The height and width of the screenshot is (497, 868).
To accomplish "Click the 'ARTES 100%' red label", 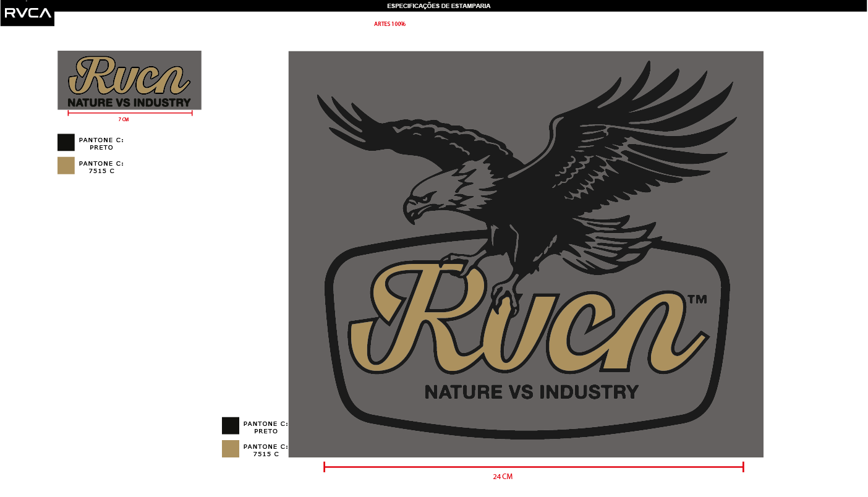I will (389, 24).
